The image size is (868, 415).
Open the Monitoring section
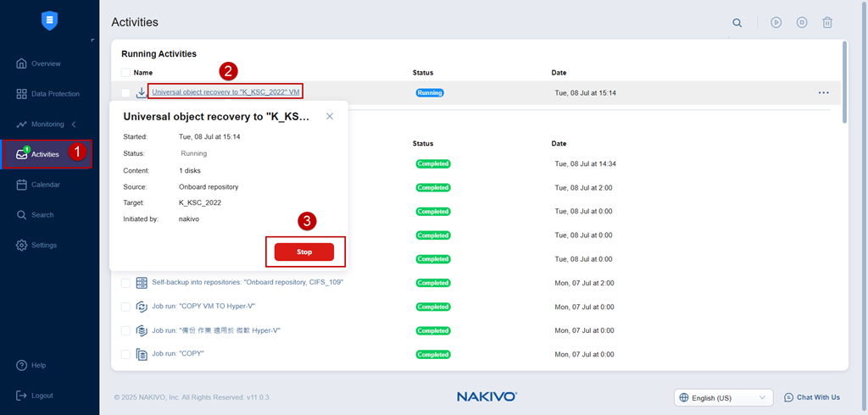click(41, 125)
